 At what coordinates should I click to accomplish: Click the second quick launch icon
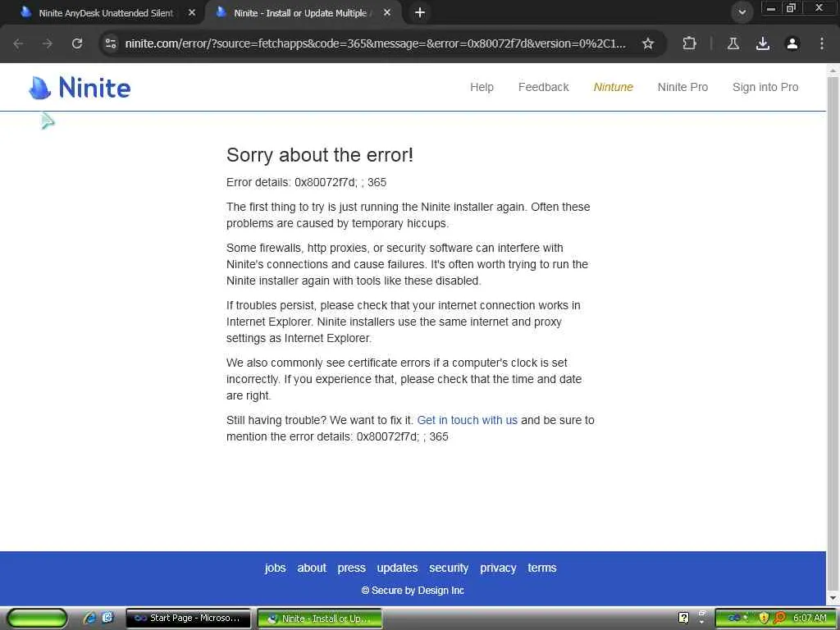coord(107,618)
